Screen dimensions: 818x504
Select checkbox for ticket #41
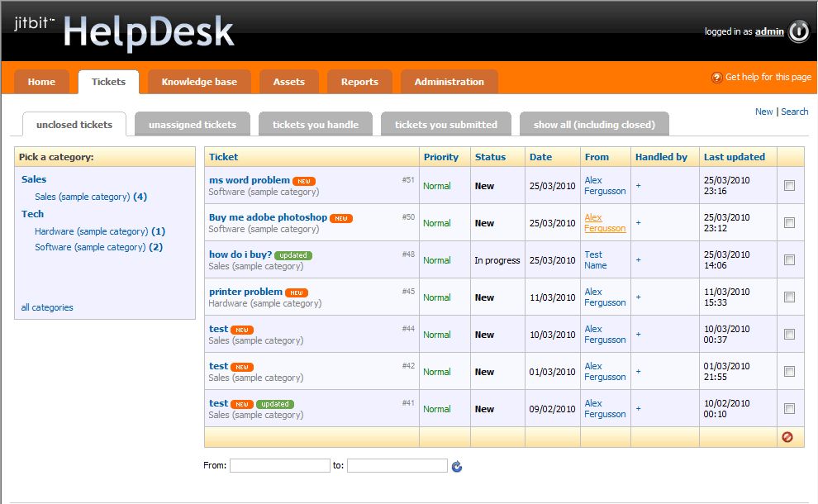[789, 408]
